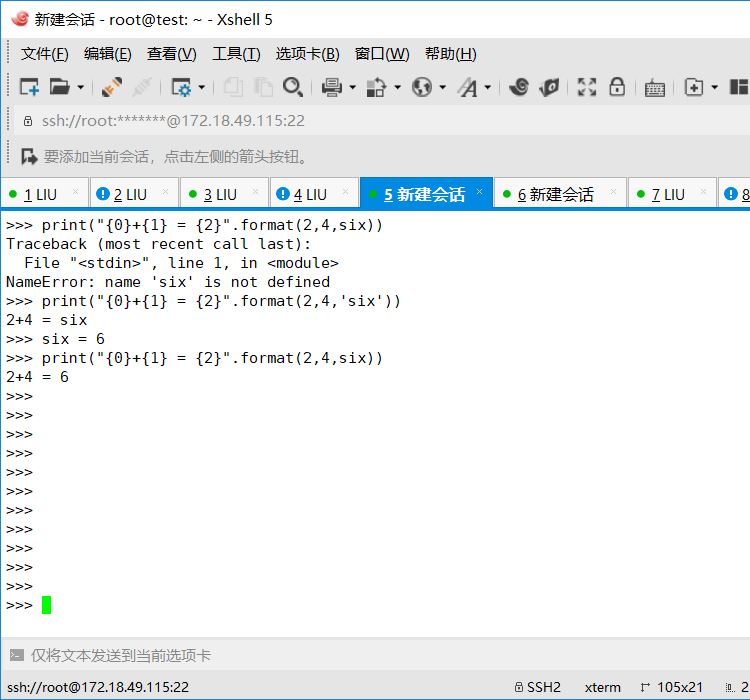750x700 pixels.
Task: Click the file transfer icon
Action: click(x=376, y=87)
